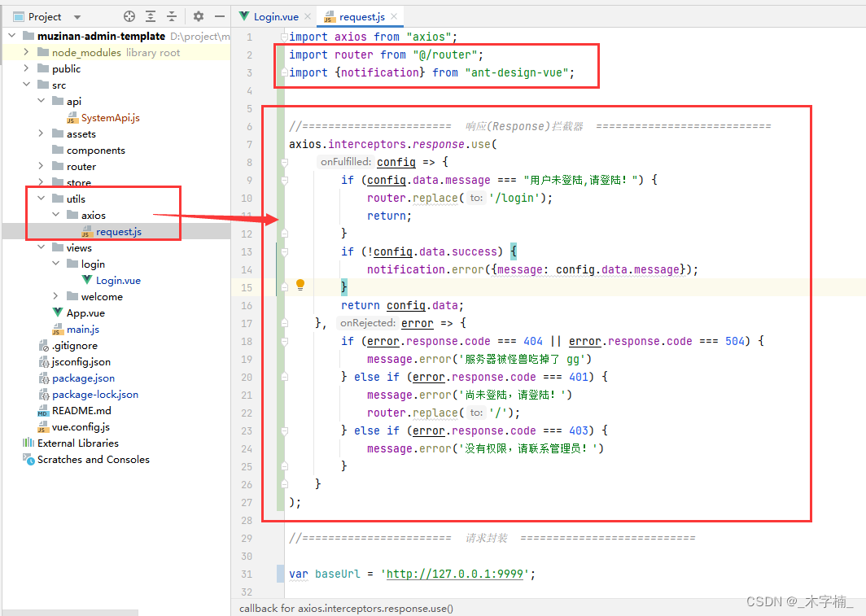This screenshot has width=866, height=616.
Task: Click the http://127.0.0.1:9999 URL link
Action: (x=454, y=574)
